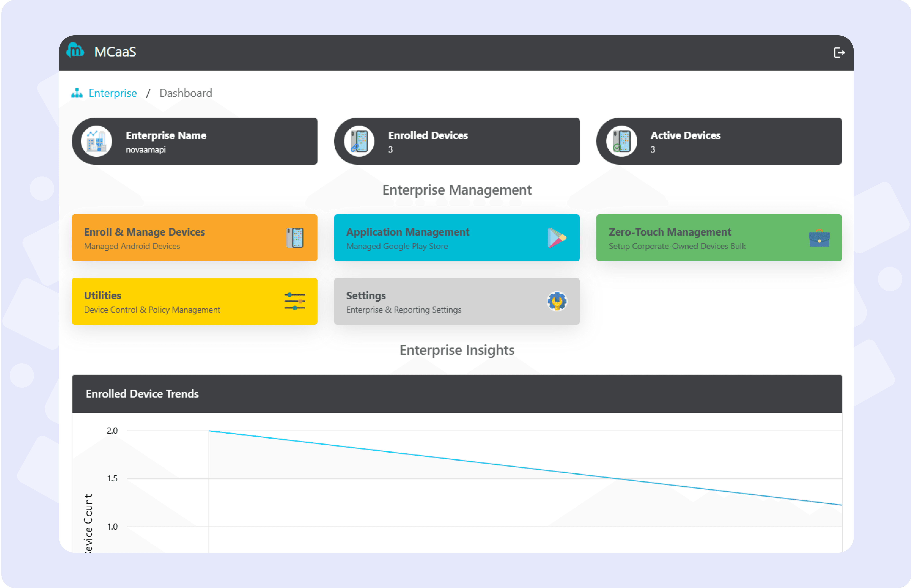Click the Enterprise hierarchy breadcrumb icon
This screenshot has height=588, width=912.
[77, 93]
